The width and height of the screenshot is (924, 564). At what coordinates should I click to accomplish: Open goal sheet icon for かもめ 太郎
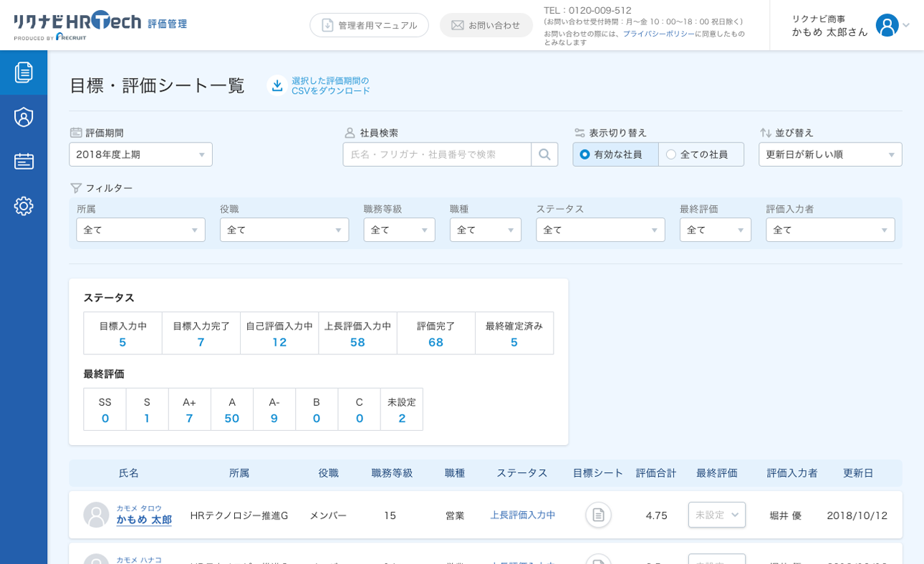pos(598,515)
